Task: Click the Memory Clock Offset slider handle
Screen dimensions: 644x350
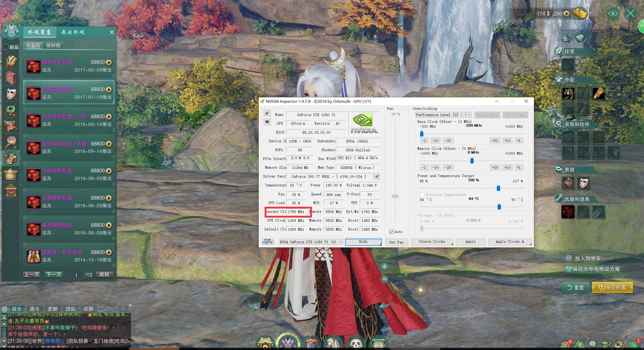Action: [472, 160]
